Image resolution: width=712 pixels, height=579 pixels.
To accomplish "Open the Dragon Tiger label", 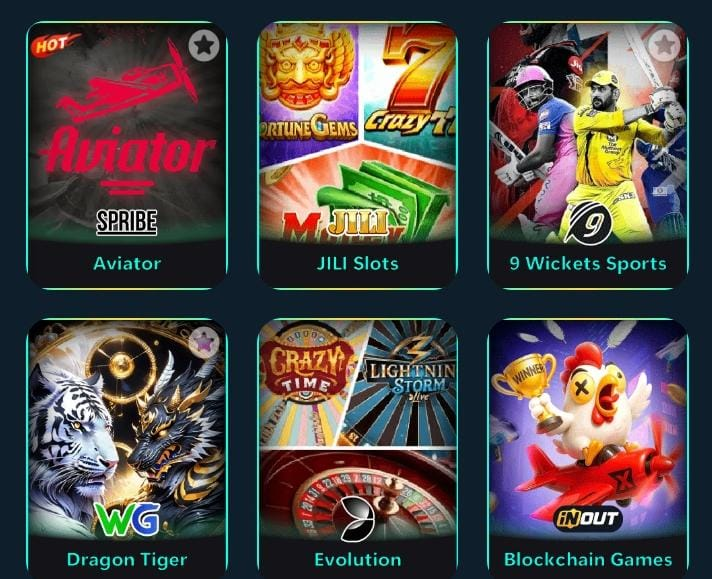I will coord(127,559).
